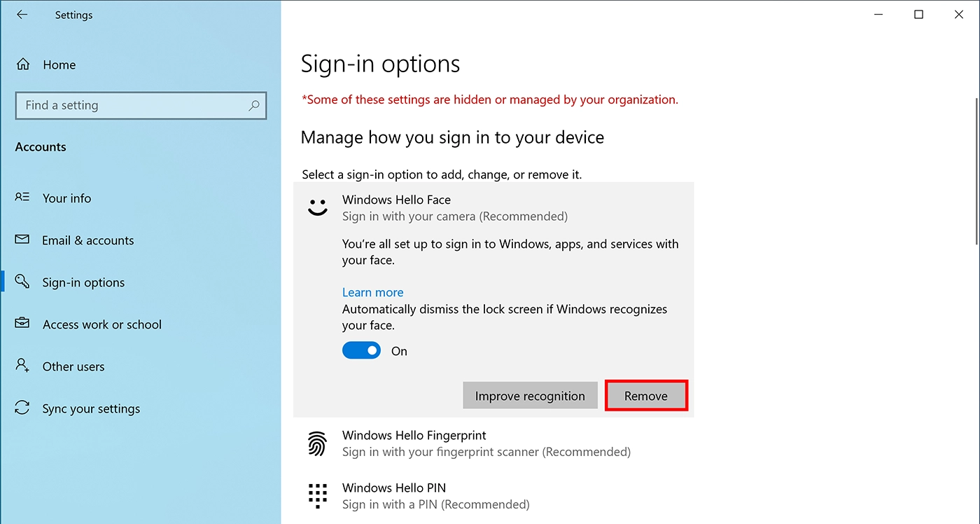Focus the Find a setting search box
980x524 pixels.
[141, 105]
